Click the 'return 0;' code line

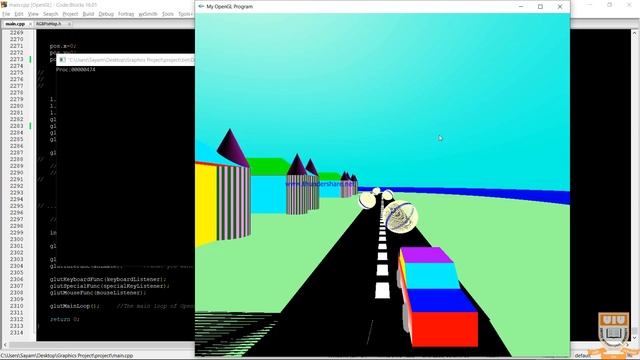[x=64, y=320]
